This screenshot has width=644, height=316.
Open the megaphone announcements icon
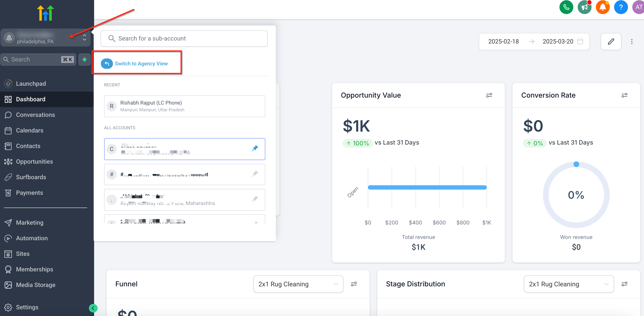[584, 7]
